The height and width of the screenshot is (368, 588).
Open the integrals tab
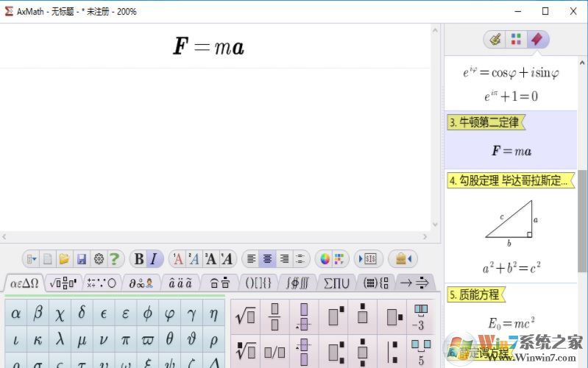(x=297, y=283)
